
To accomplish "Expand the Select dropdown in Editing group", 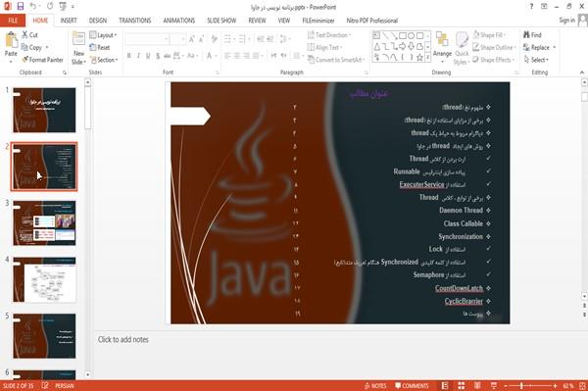I will pyautogui.click(x=536, y=60).
